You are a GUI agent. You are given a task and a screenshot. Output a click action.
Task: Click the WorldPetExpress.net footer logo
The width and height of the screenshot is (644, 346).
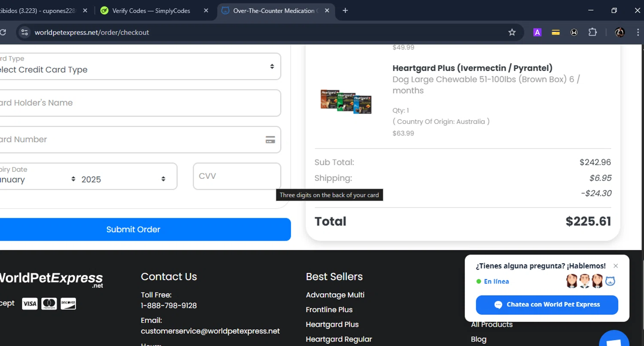click(51, 279)
